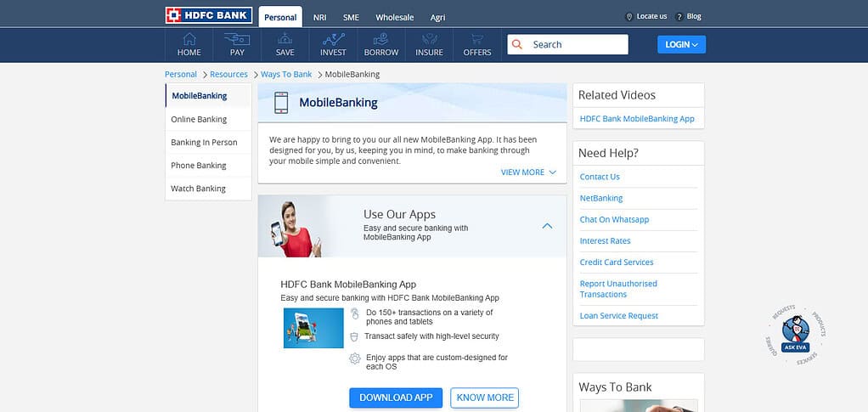Click the Search input field

click(x=568, y=44)
